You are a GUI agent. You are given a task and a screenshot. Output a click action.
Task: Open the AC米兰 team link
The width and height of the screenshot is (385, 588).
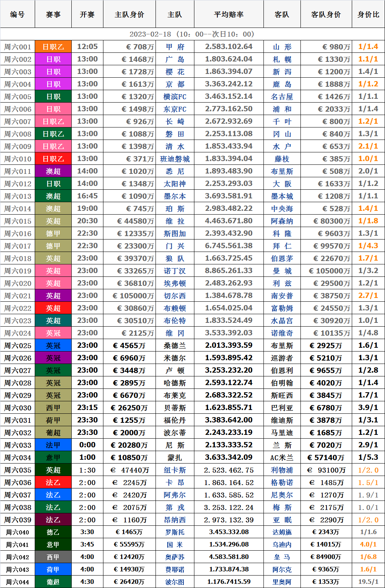tap(282, 458)
